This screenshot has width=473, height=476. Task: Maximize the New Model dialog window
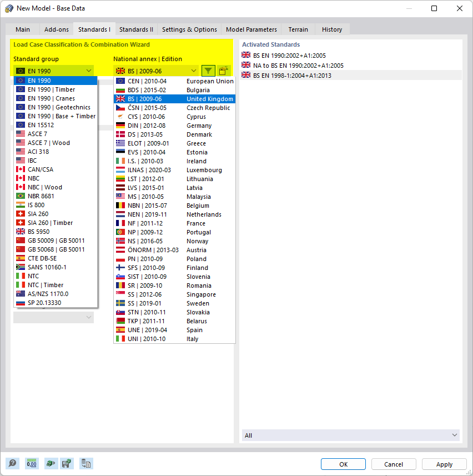click(434, 8)
